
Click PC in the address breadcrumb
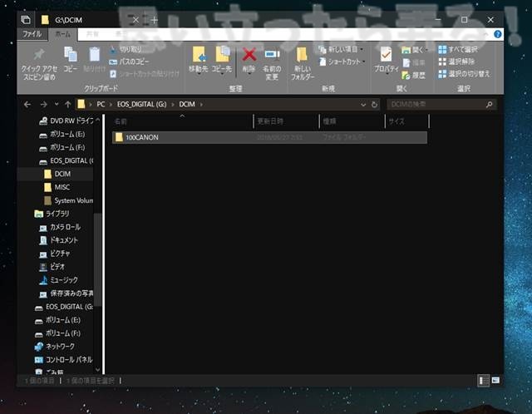pos(101,104)
